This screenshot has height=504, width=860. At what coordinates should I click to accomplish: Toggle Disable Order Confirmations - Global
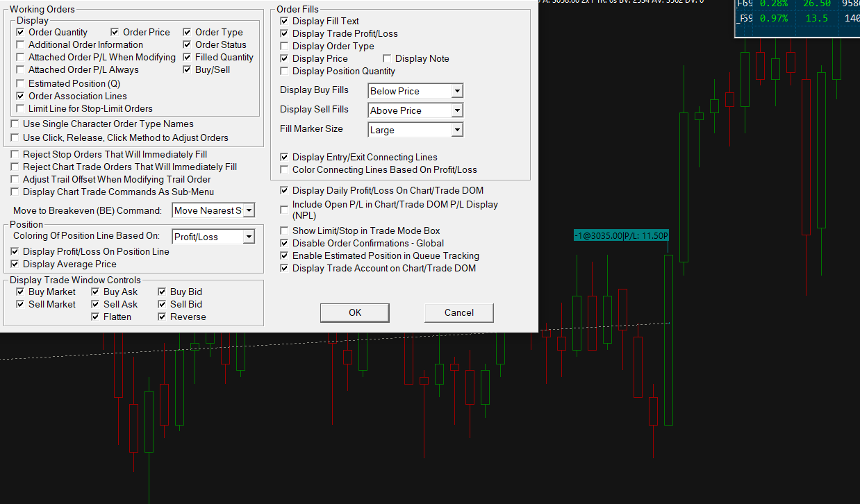pos(284,244)
